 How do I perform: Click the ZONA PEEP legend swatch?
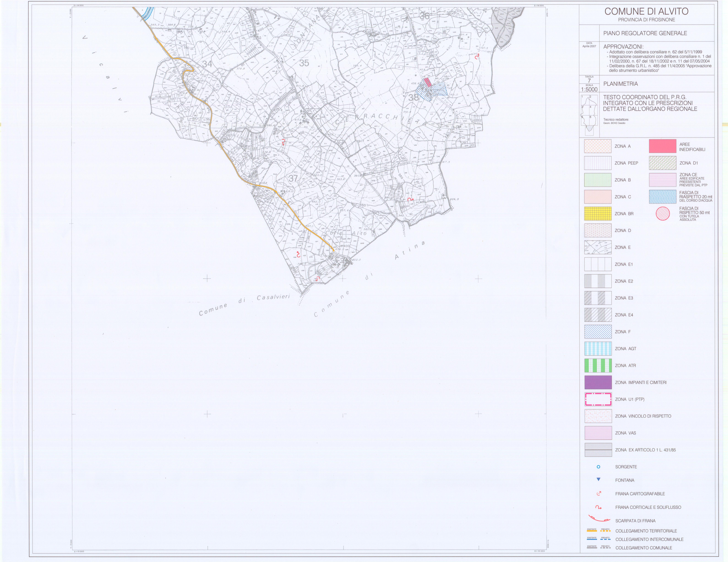[598, 163]
